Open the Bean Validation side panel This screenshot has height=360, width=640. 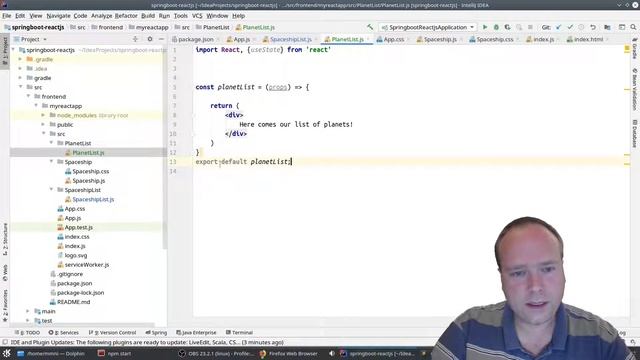click(635, 89)
